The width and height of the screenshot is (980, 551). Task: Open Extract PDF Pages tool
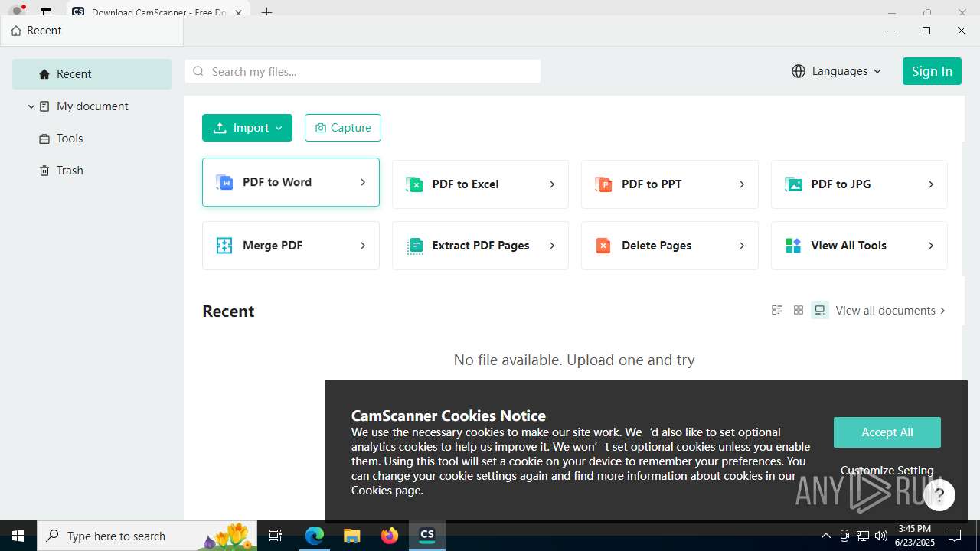pos(480,246)
